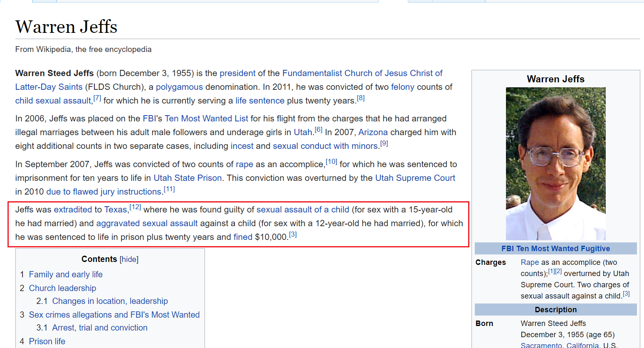Follow the 'polygamous' link
The height and width of the screenshot is (348, 644).
pos(179,87)
